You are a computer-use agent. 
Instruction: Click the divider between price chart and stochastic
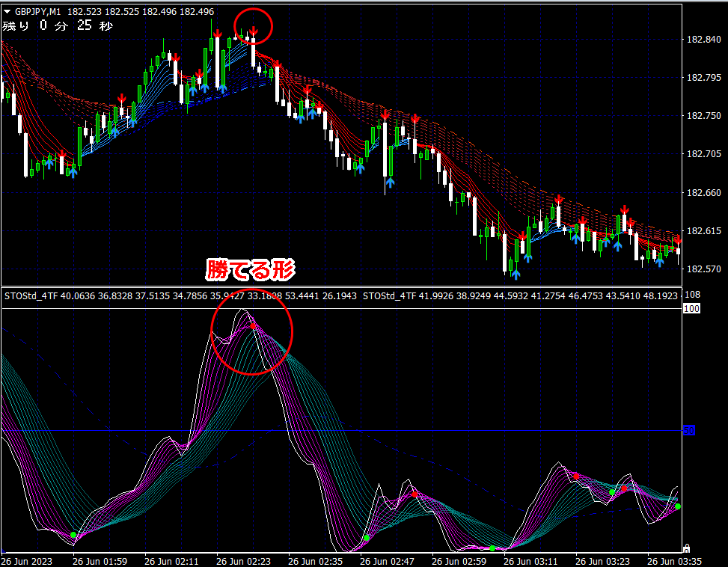(341, 286)
